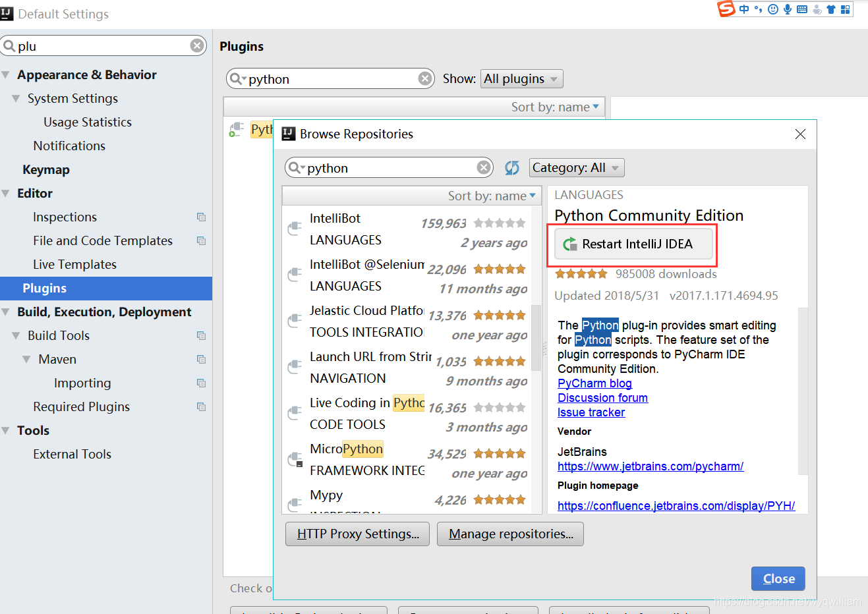Click the Sogou skin shirt icon
This screenshot has height=614, width=868.
coord(830,9)
